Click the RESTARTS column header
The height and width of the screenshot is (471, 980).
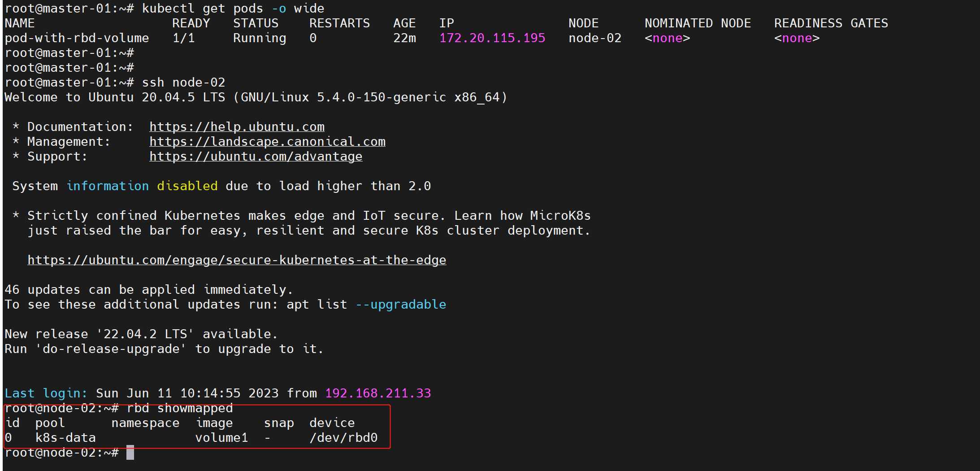coord(339,23)
